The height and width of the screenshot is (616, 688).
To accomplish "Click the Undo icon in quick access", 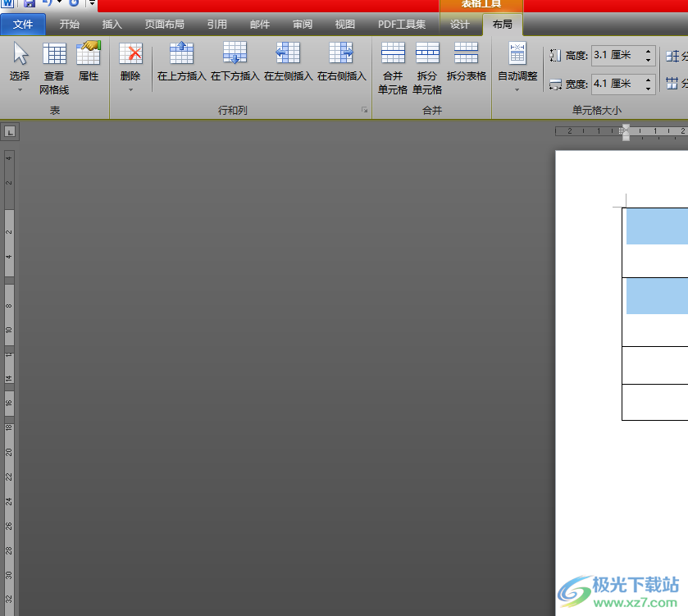I will click(47, 3).
